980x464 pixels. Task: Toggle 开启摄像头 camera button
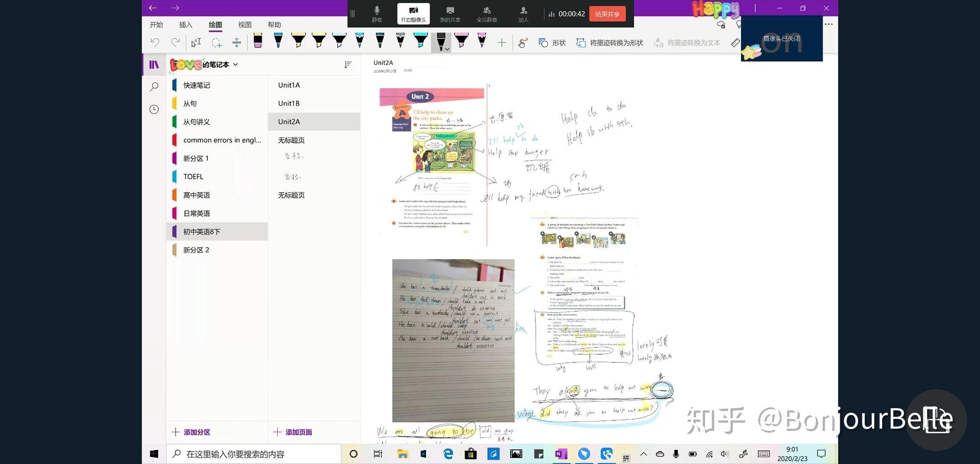point(413,14)
